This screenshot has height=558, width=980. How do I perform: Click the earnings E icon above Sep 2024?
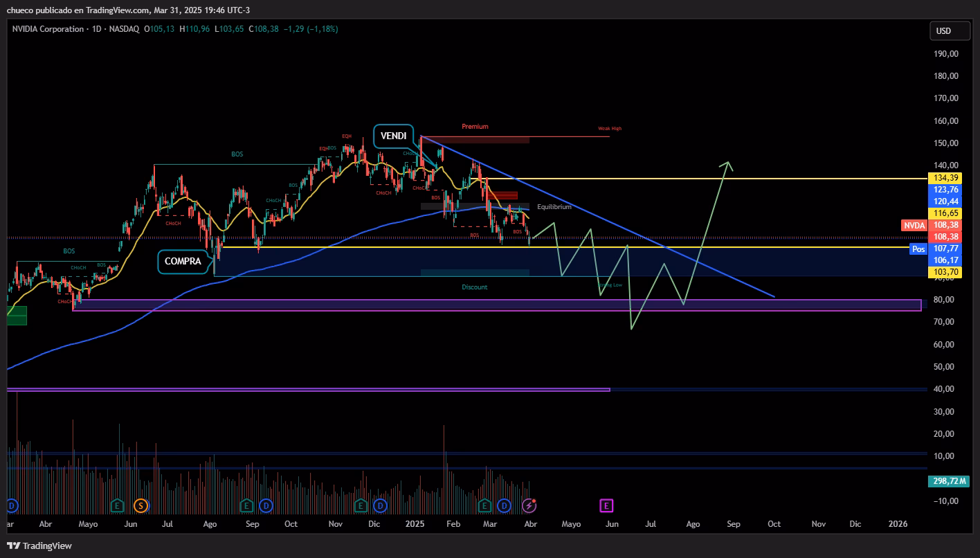pyautogui.click(x=246, y=505)
